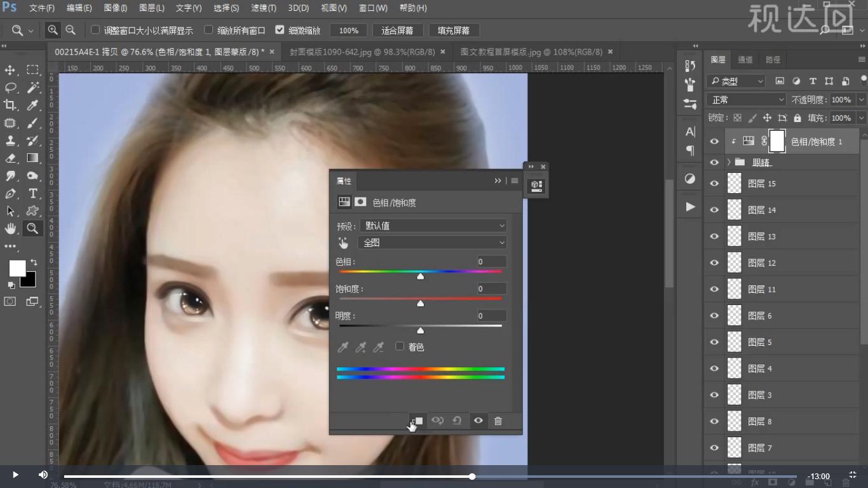This screenshot has width=868, height=488.
Task: Hide layer 图层 12
Action: click(714, 262)
